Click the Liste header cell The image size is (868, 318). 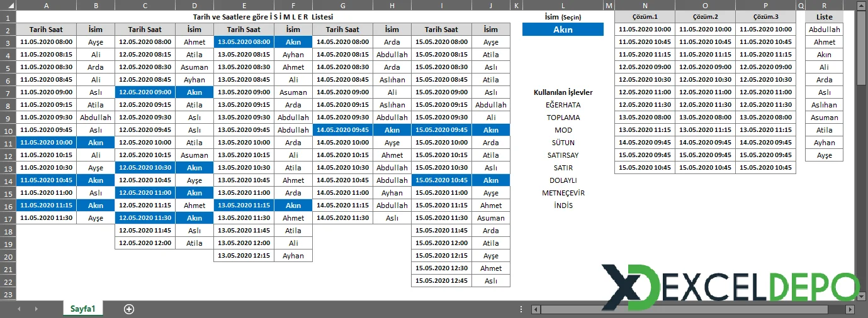824,17
